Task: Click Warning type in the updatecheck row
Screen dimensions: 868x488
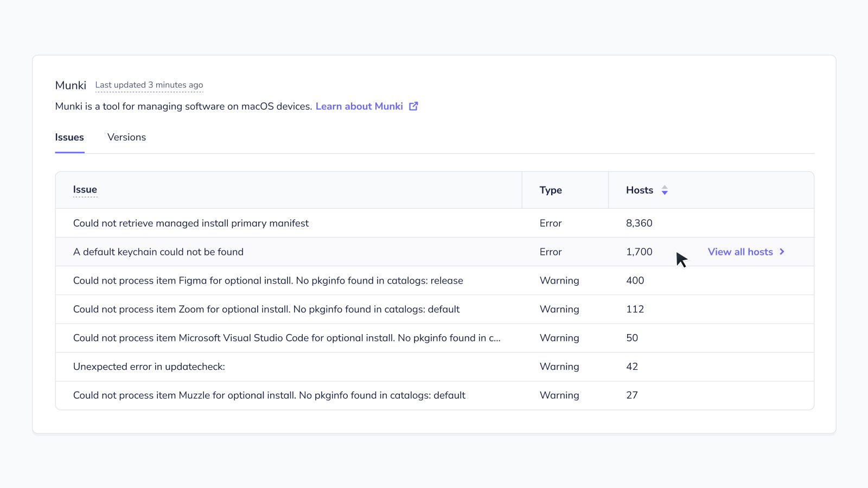Action: (x=559, y=367)
